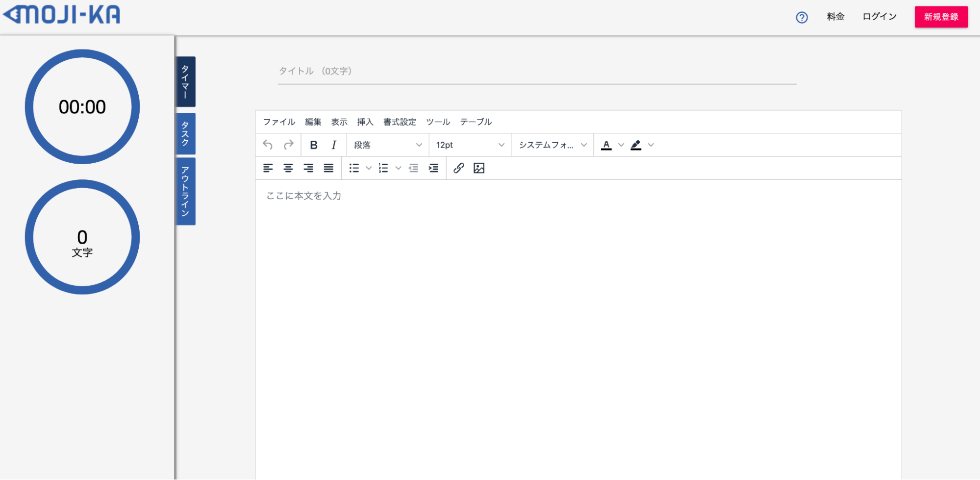Image resolution: width=980 pixels, height=480 pixels.
Task: Expand the highlight color picker arrow
Action: click(651, 145)
